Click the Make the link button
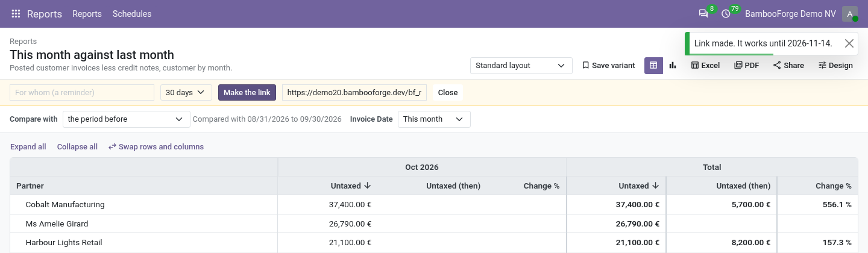868x253 pixels. pyautogui.click(x=247, y=93)
